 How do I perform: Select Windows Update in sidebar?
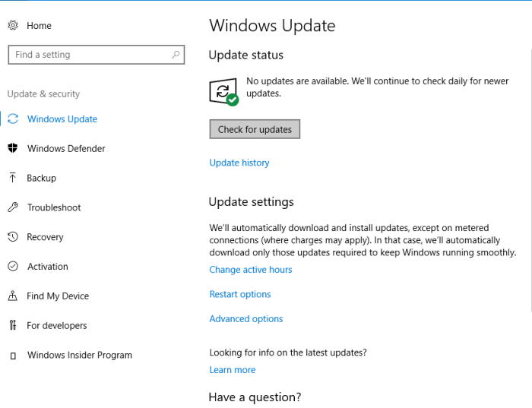[x=62, y=119]
